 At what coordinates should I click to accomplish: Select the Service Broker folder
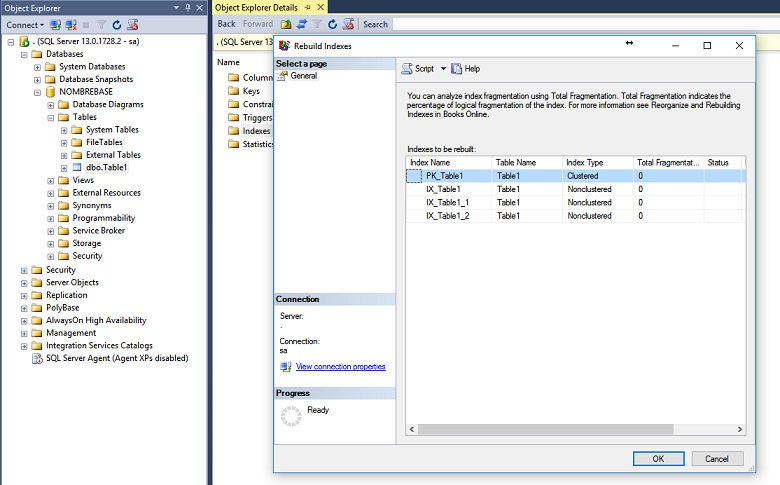[98, 231]
